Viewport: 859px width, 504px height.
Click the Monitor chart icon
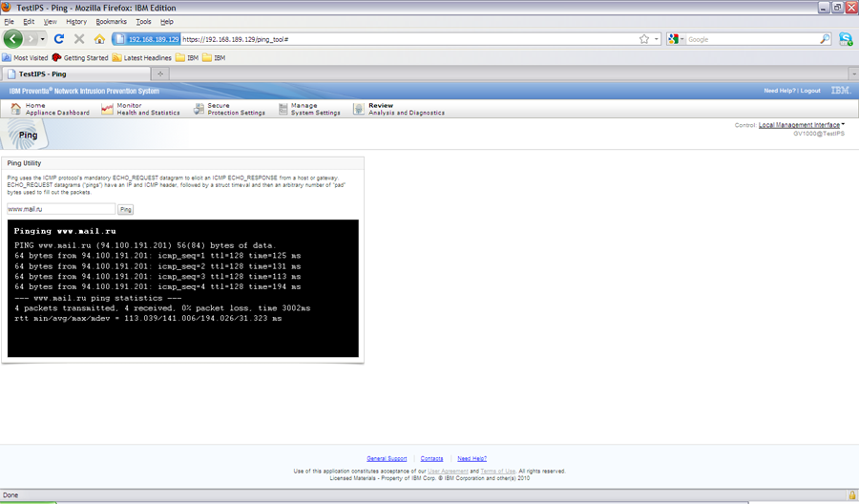click(x=107, y=109)
